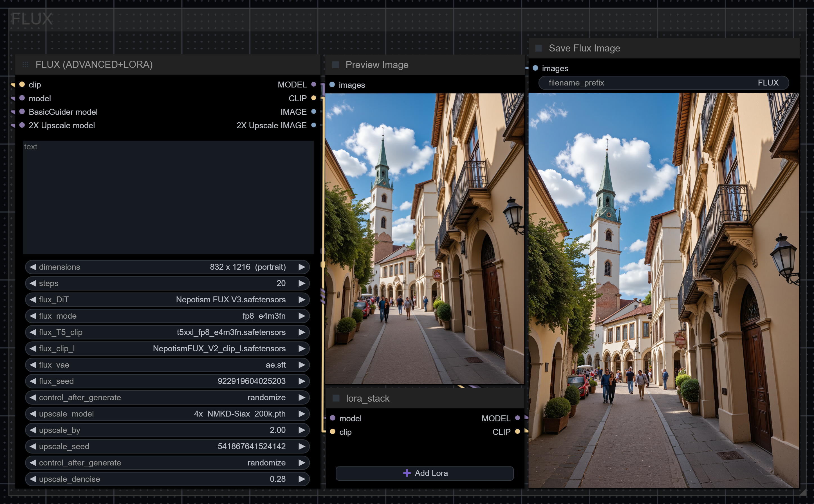Click the grid icon on FLUX node title
Screen dimensions: 814x504
click(25, 64)
